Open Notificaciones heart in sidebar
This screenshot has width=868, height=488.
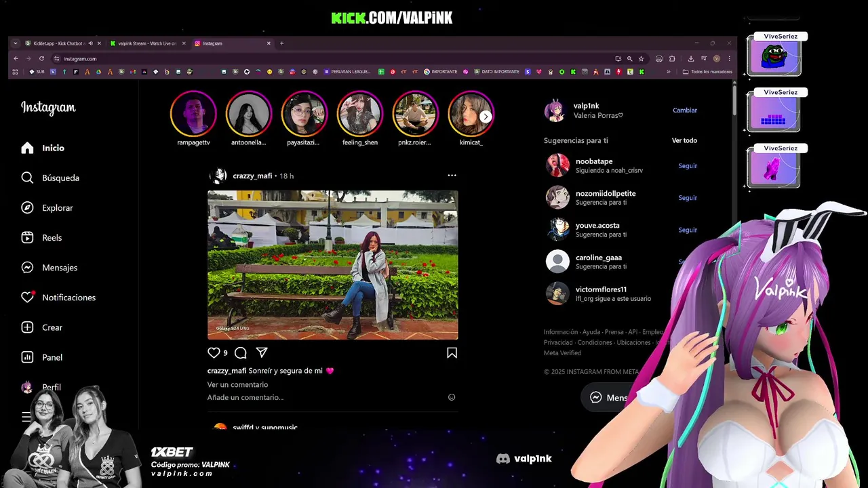coord(58,297)
